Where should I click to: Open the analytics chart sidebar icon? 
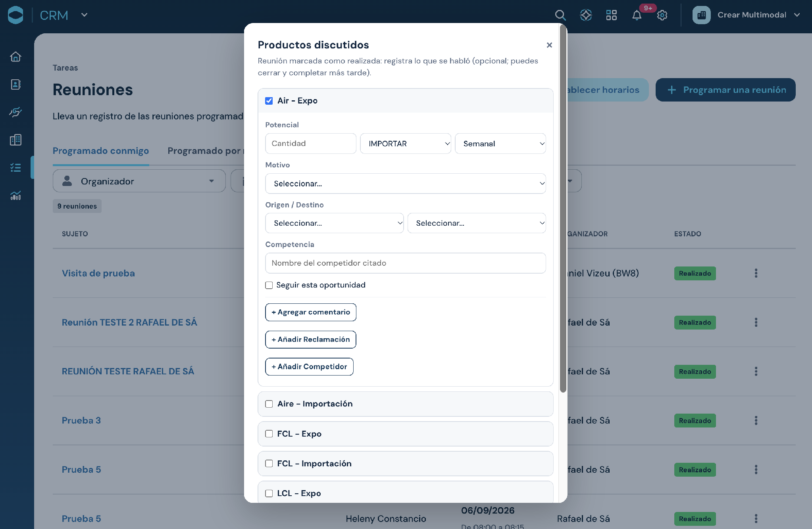[15, 195]
